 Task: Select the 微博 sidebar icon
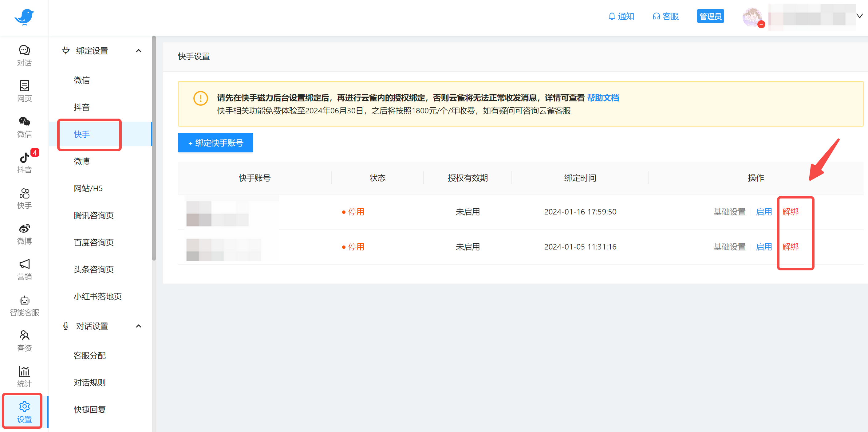pyautogui.click(x=24, y=234)
